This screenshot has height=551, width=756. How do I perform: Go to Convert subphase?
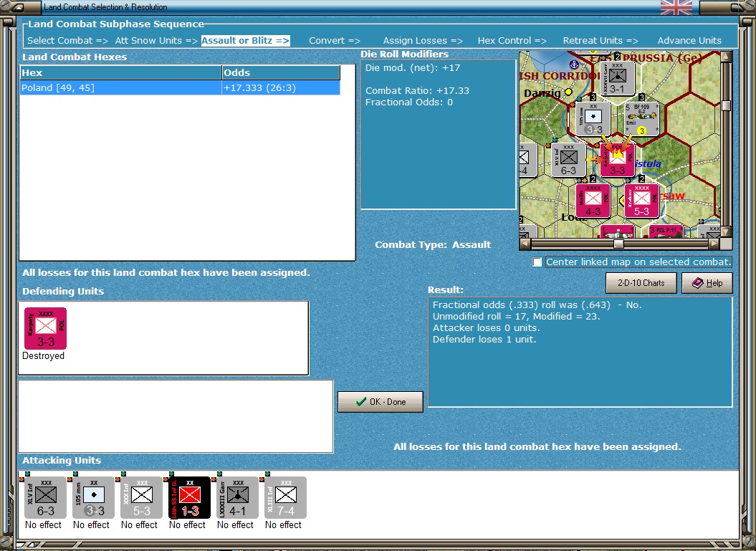click(x=335, y=41)
